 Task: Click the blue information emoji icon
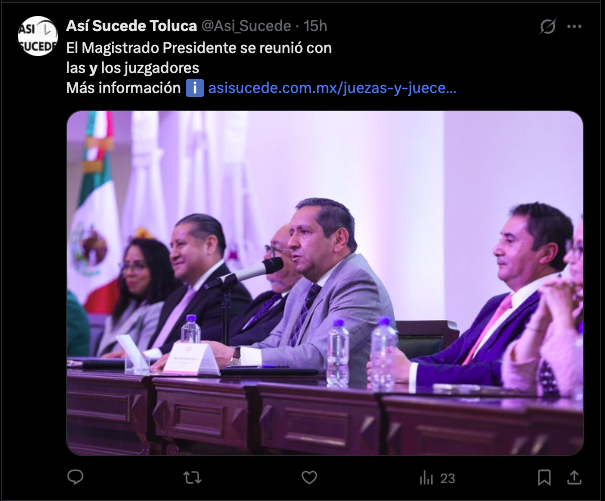pyautogui.click(x=195, y=88)
